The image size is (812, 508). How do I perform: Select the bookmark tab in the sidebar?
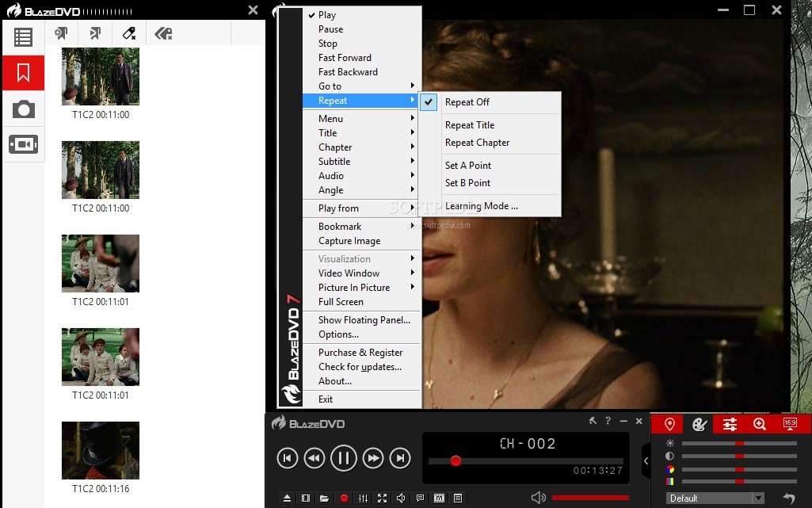[x=23, y=72]
